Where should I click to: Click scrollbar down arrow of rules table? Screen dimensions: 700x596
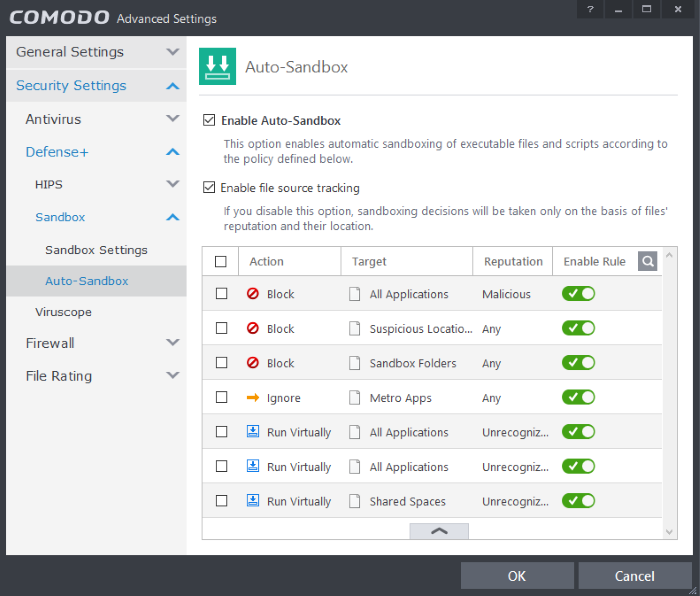[x=669, y=532]
